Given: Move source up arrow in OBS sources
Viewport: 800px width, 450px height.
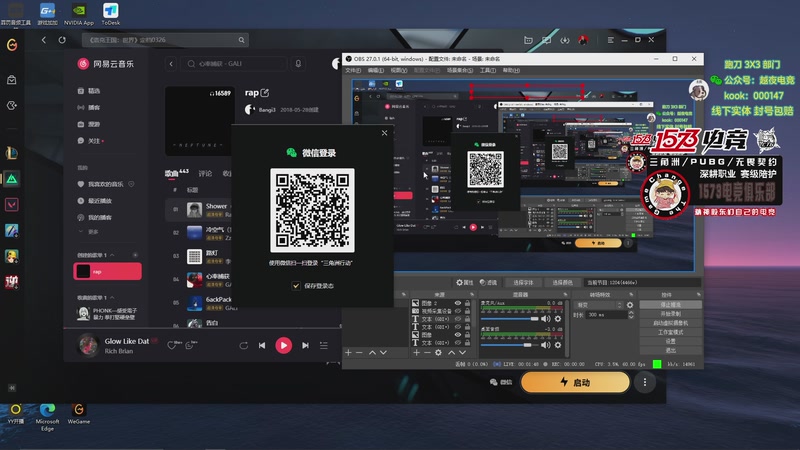Looking at the screenshot, I should 452,353.
